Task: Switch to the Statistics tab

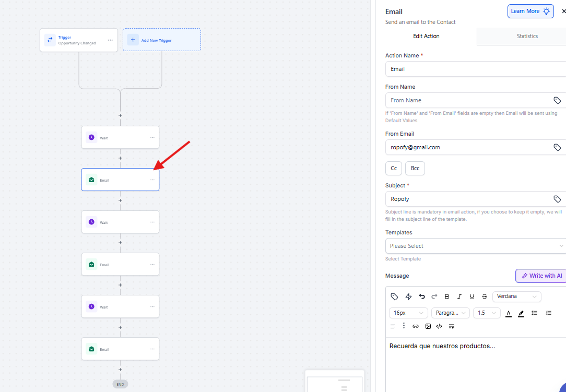Action: pyautogui.click(x=527, y=36)
